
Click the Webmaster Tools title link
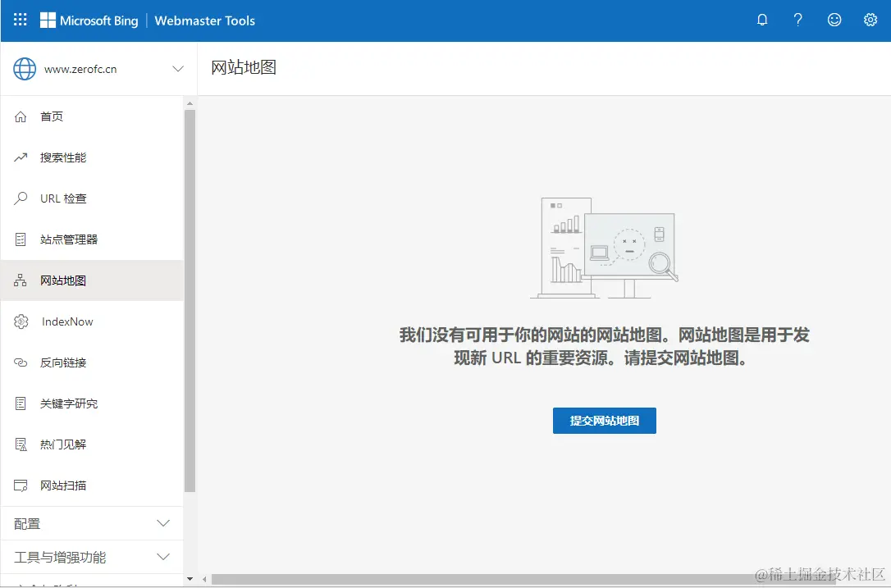(x=204, y=21)
